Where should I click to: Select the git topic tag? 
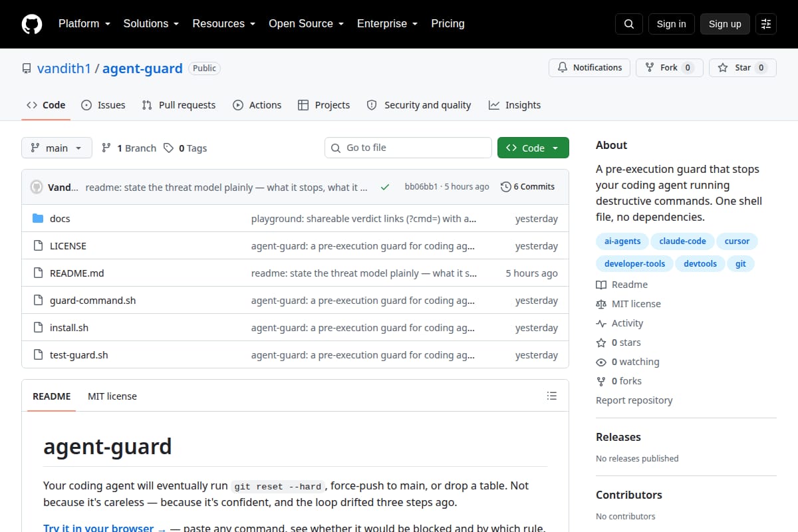click(741, 264)
